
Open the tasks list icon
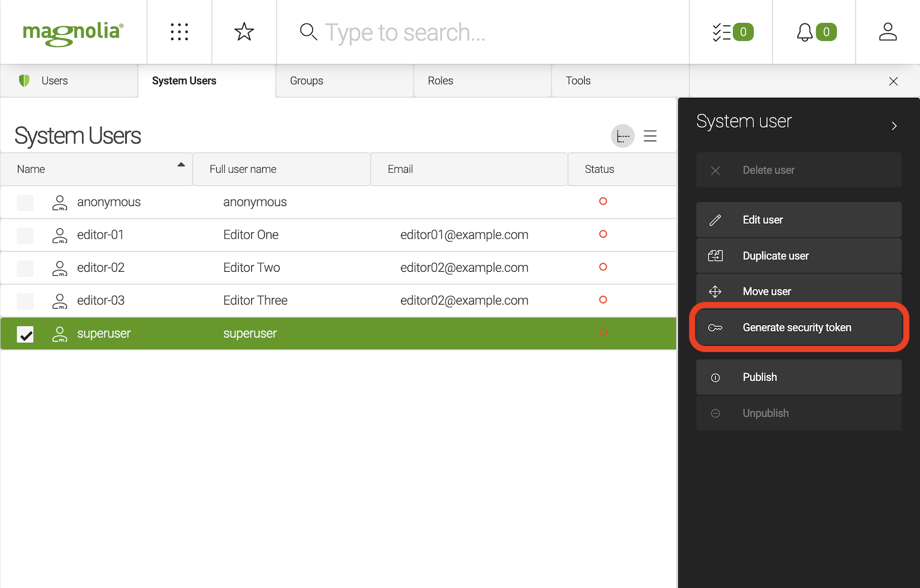731,32
